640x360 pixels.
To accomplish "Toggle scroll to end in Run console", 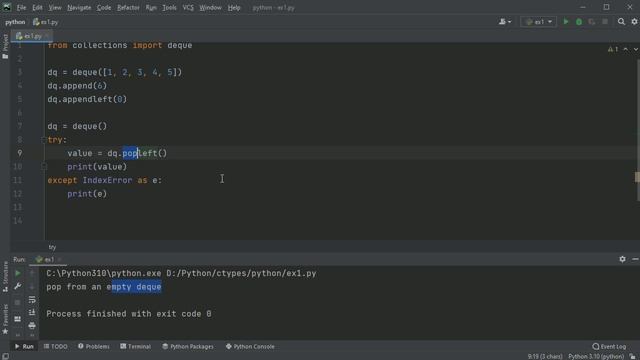I will (32, 313).
